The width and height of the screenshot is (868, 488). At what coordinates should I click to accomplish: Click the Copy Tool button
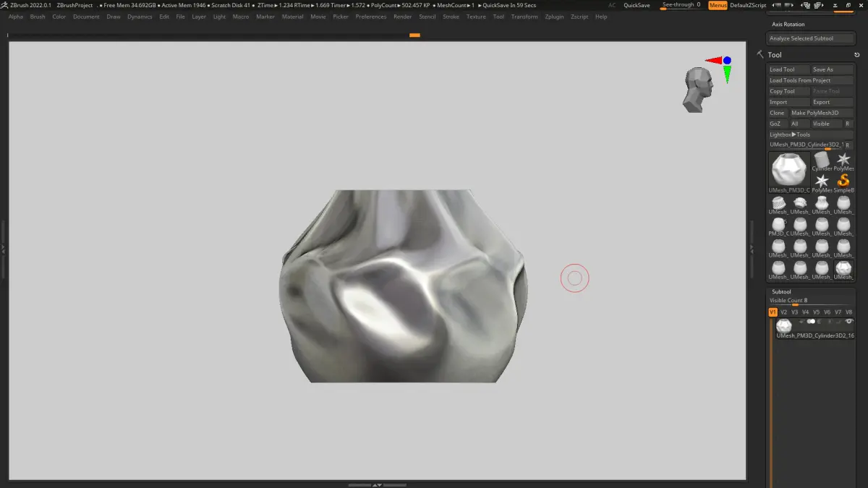click(x=789, y=91)
